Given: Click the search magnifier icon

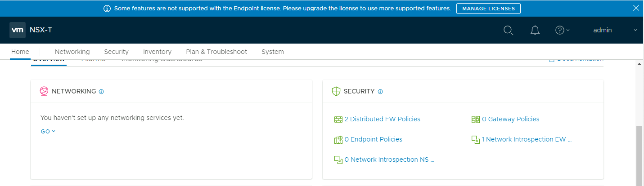Looking at the screenshot, I should 508,31.
